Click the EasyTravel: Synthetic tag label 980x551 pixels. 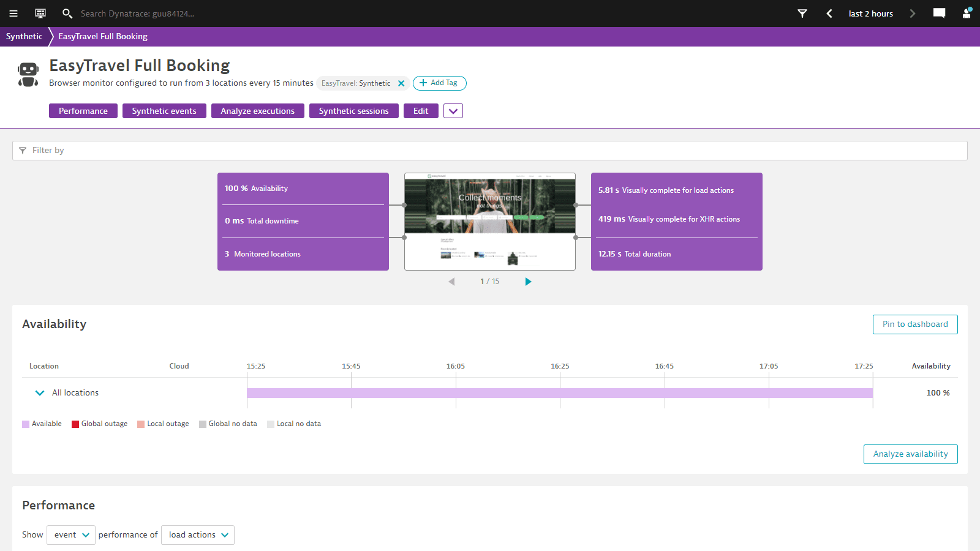click(356, 83)
